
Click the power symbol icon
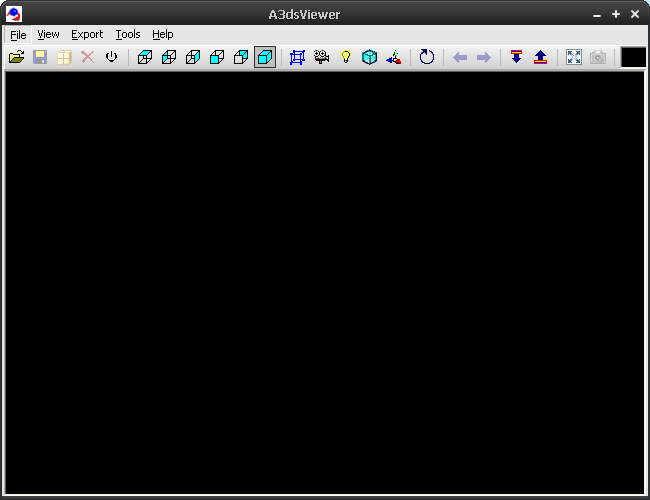[x=111, y=57]
